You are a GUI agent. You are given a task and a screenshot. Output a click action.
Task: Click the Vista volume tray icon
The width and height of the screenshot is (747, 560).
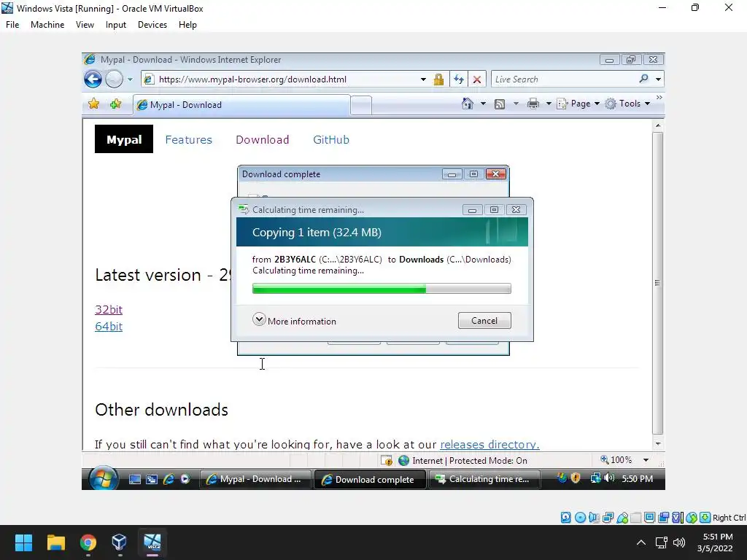tap(609, 478)
